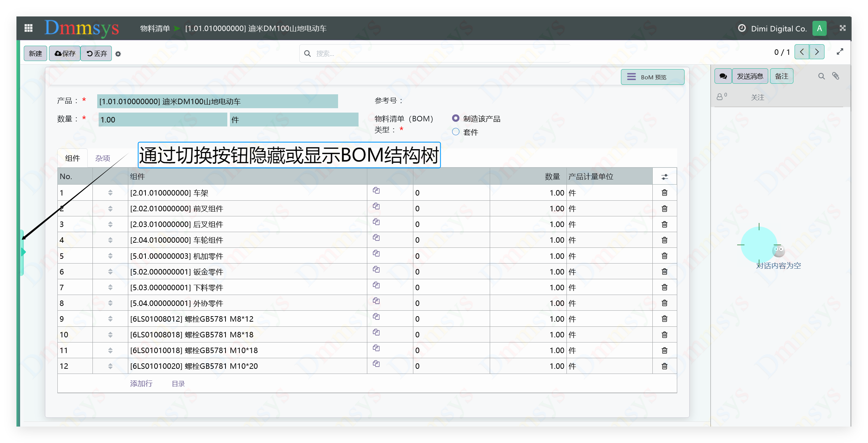The width and height of the screenshot is (868, 443).
Task: Click 关注 follow link
Action: [x=758, y=97]
